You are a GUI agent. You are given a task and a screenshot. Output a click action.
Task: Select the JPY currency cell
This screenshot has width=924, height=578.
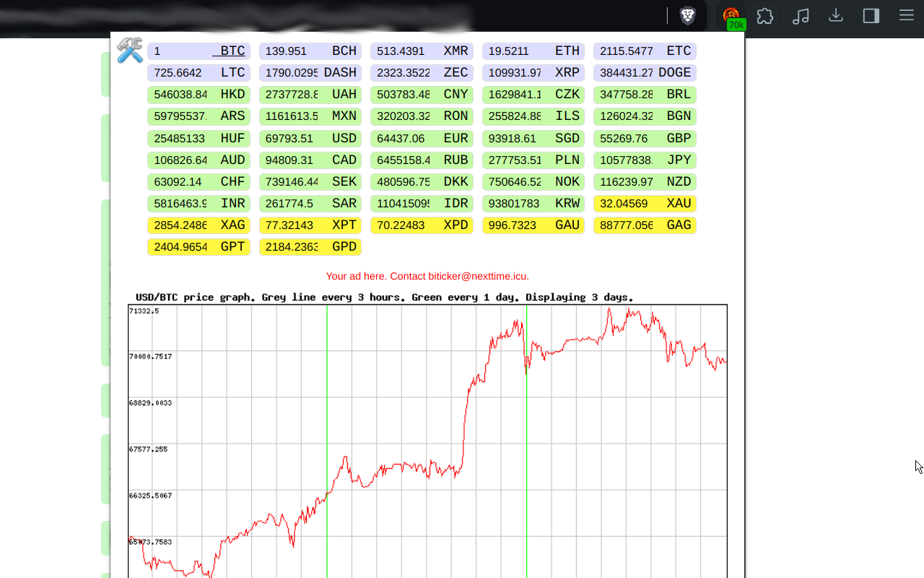645,160
